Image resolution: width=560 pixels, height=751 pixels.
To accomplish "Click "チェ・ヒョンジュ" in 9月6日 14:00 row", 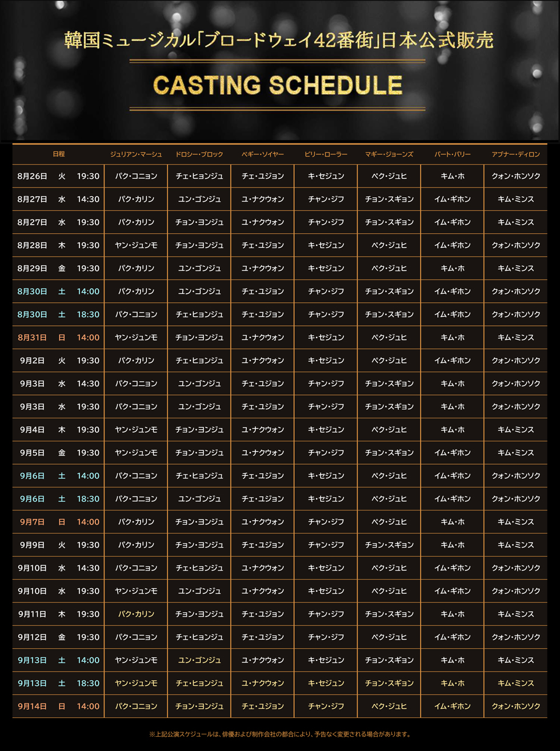I will click(199, 476).
